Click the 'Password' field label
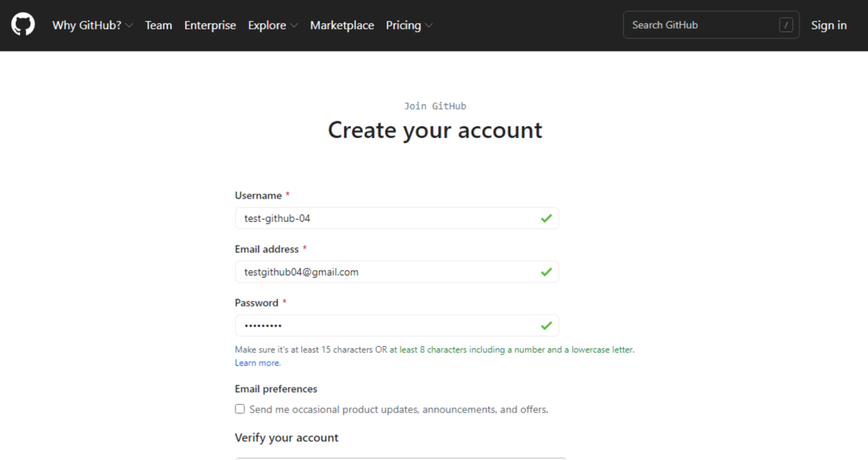The image size is (868, 460). tap(257, 303)
